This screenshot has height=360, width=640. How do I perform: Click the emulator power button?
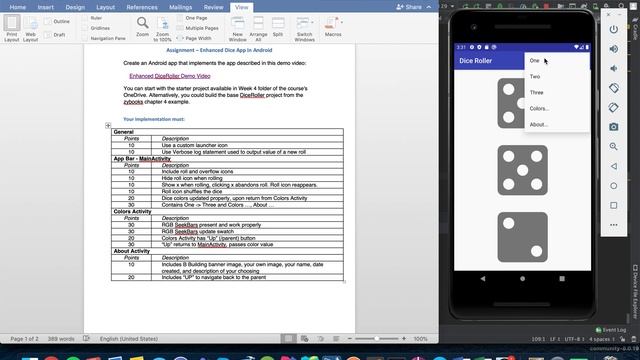[613, 29]
